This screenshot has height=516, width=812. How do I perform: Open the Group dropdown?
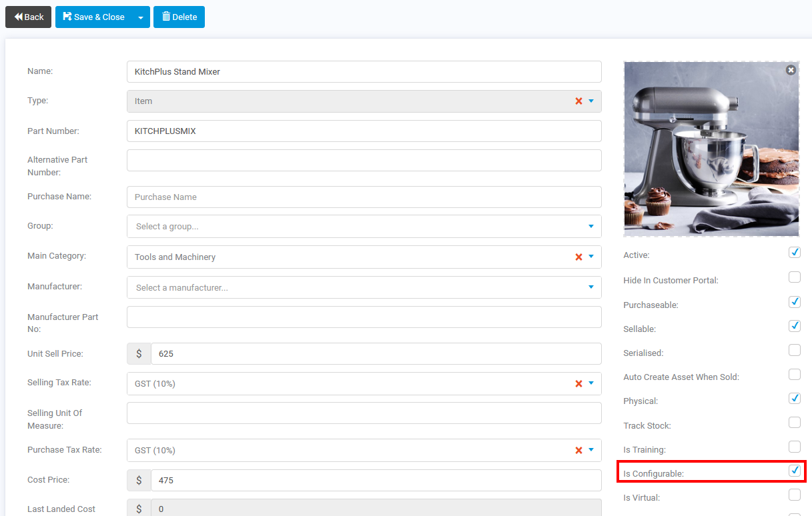[x=364, y=227]
